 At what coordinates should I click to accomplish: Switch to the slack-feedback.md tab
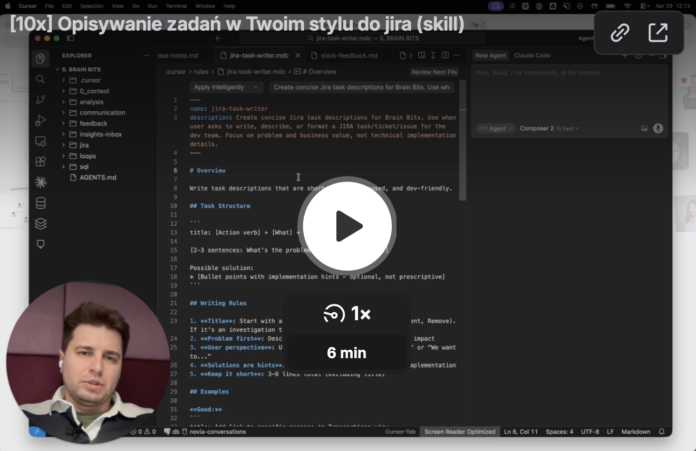click(x=349, y=55)
